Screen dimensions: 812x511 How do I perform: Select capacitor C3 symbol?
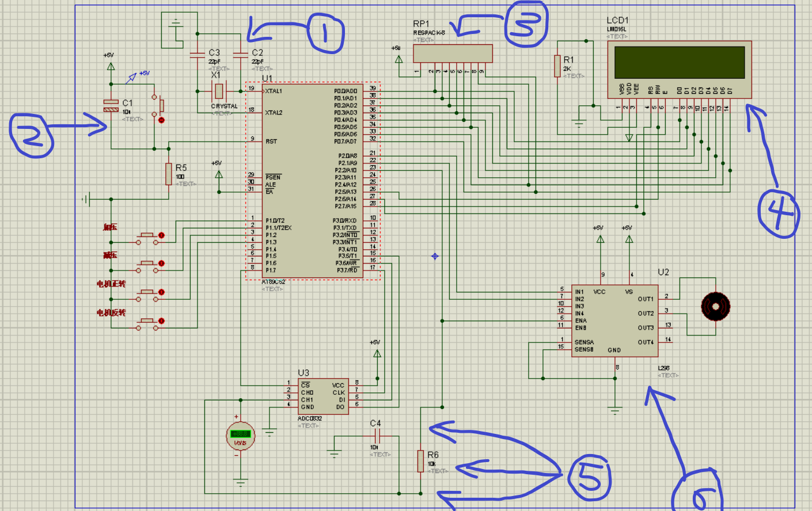(198, 55)
